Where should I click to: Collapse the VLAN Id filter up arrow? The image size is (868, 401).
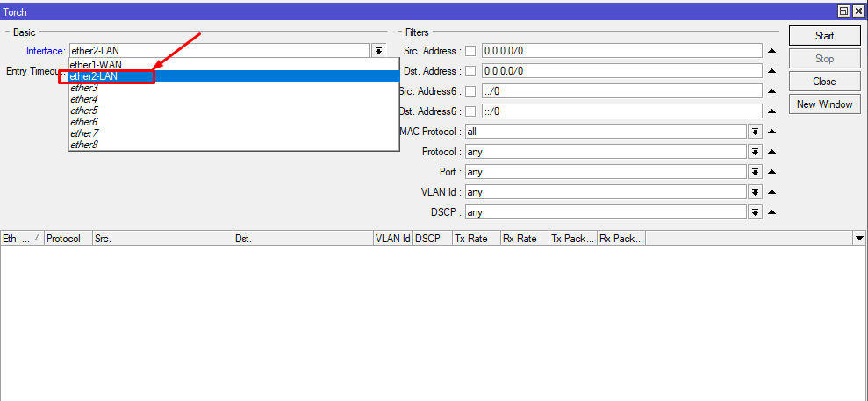coord(772,192)
